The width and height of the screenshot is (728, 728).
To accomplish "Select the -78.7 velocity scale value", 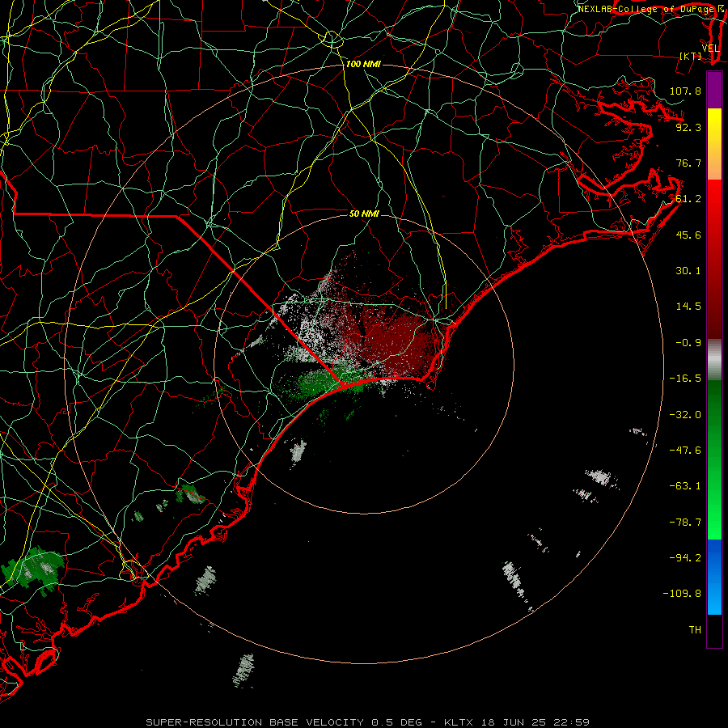I will (x=685, y=523).
